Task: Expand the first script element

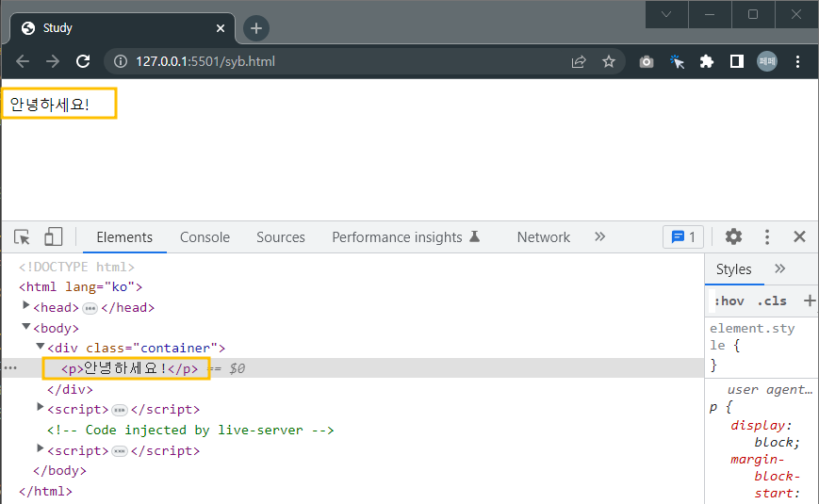Action: coord(41,407)
